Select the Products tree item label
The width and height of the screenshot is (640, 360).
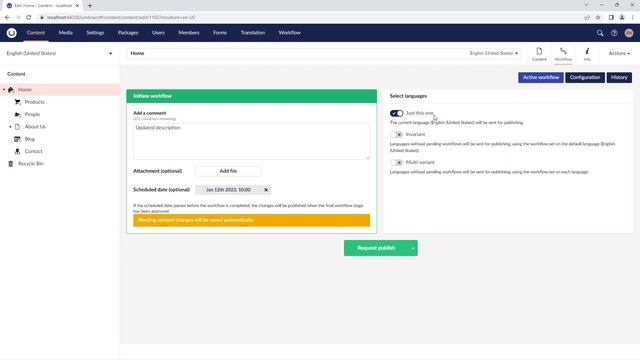35,102
